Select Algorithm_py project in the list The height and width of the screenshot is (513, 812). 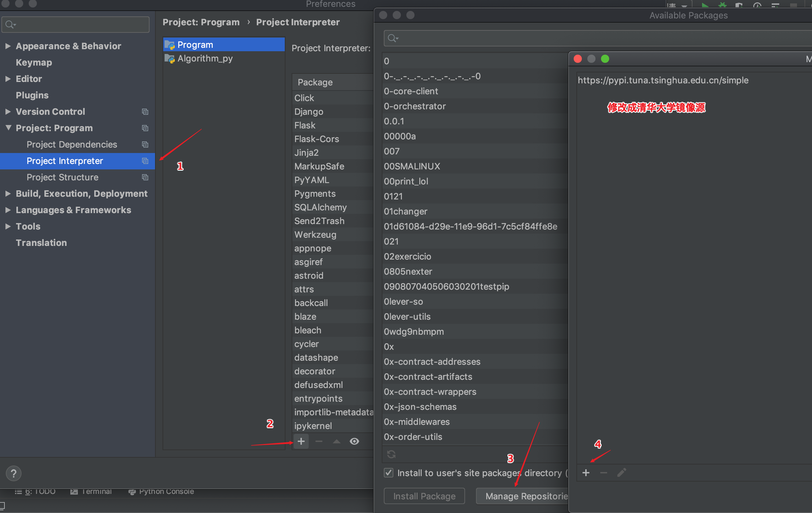pos(206,57)
